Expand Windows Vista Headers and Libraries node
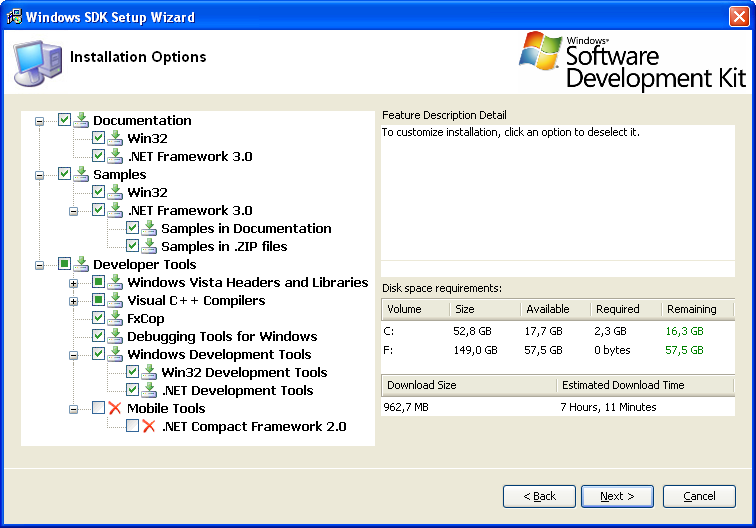756x528 pixels. pyautogui.click(x=73, y=283)
